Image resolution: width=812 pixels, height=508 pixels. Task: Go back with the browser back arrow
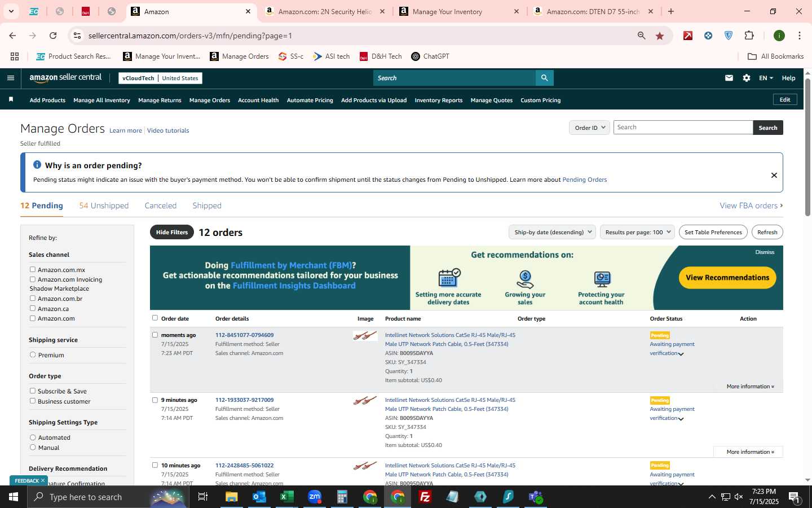(12, 36)
